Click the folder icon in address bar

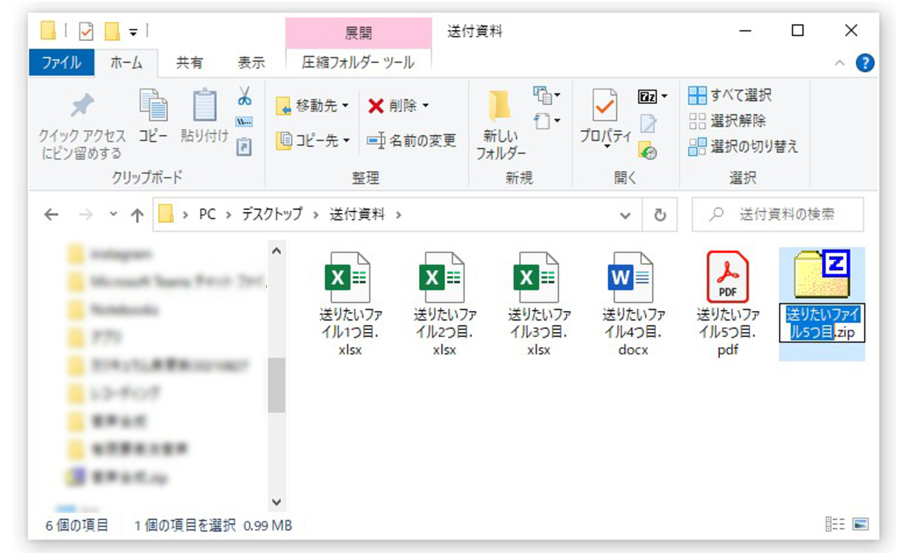click(x=166, y=214)
